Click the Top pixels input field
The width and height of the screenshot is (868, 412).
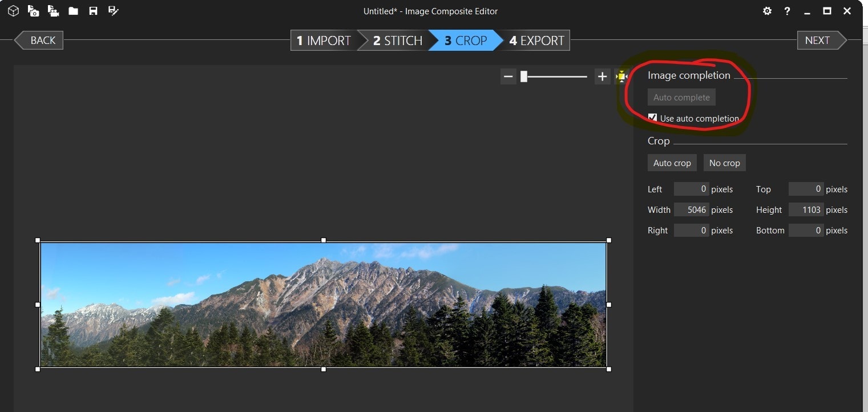(x=806, y=189)
